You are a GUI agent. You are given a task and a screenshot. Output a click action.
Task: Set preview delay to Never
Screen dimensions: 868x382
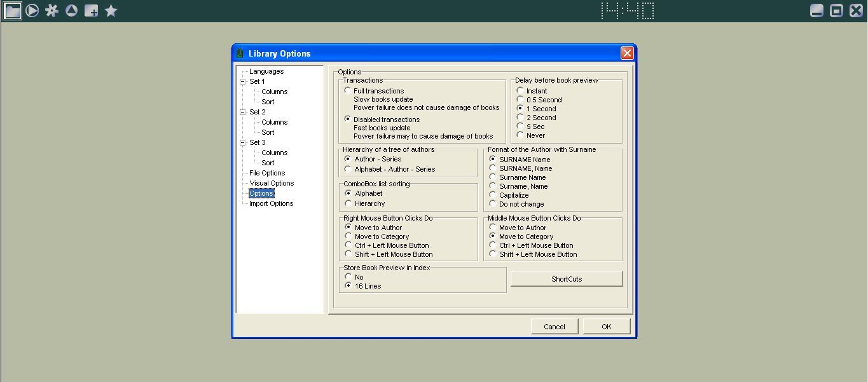(x=520, y=135)
